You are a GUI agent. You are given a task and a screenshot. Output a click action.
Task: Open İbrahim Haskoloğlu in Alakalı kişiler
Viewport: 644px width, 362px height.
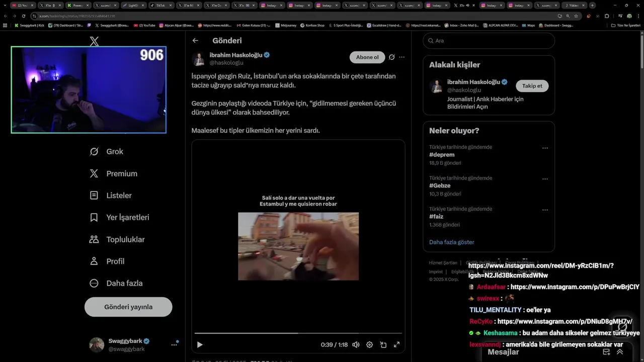click(473, 82)
